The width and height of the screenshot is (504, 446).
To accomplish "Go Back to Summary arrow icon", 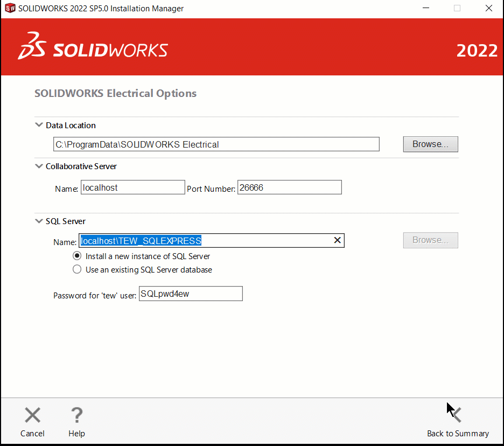I will (x=457, y=415).
